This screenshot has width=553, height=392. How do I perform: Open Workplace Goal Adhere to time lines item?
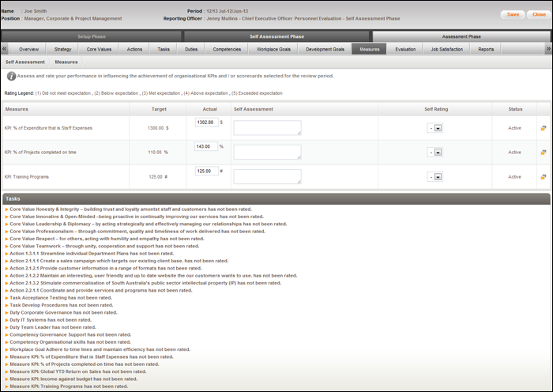coord(100,350)
